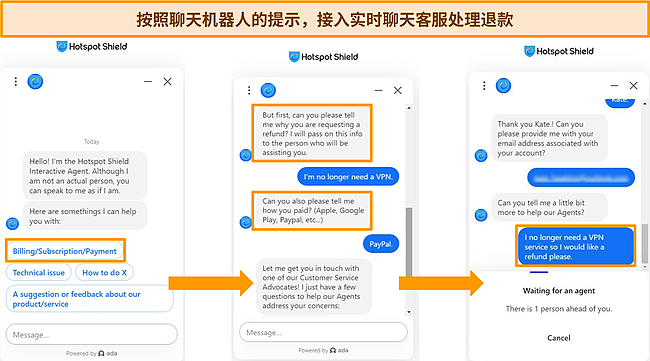Select Billing/Subscription/Payment quick reply
Screen dimensions: 650x361
pyautogui.click(x=65, y=251)
